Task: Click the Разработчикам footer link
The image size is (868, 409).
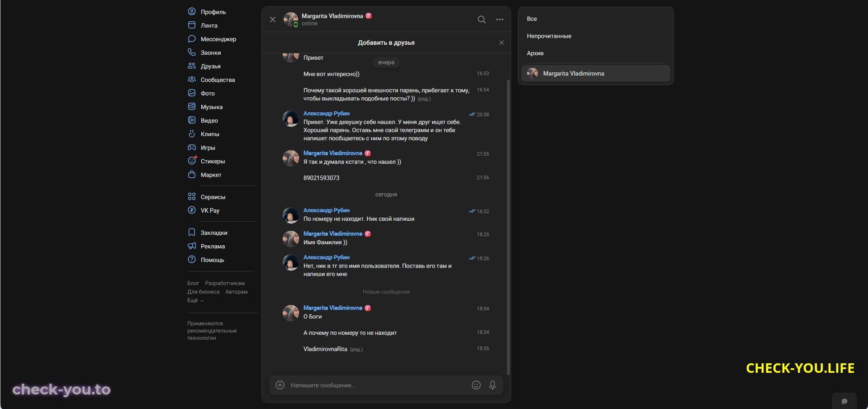Action: pyautogui.click(x=225, y=283)
